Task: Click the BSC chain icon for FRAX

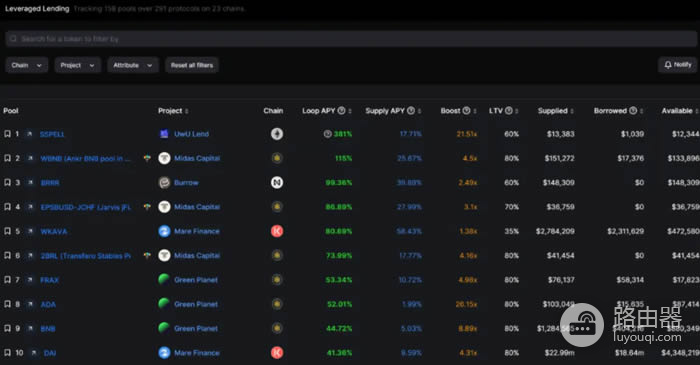Action: click(x=277, y=280)
